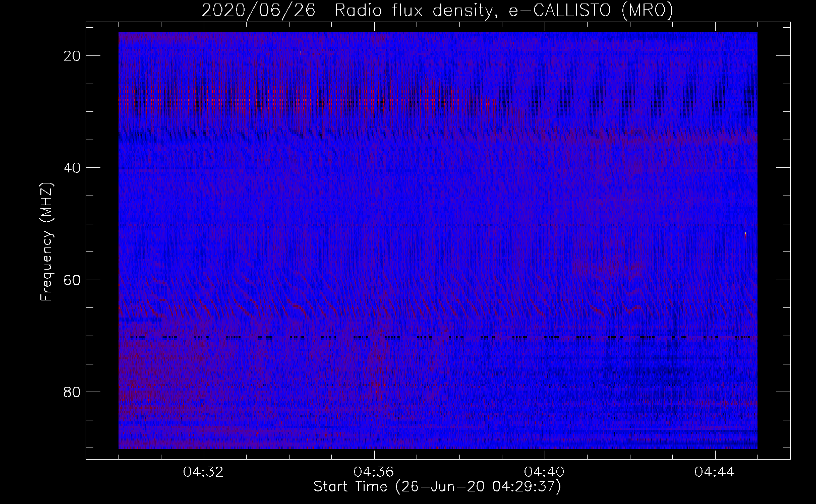Click the 'Start Time (26-Jun-20 04:29:37)' label

tap(437, 487)
